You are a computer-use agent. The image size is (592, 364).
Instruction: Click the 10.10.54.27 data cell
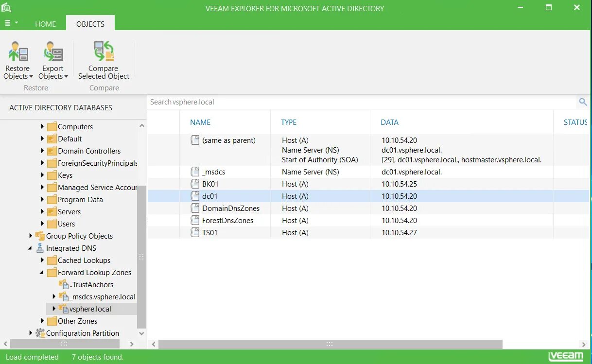pyautogui.click(x=399, y=232)
